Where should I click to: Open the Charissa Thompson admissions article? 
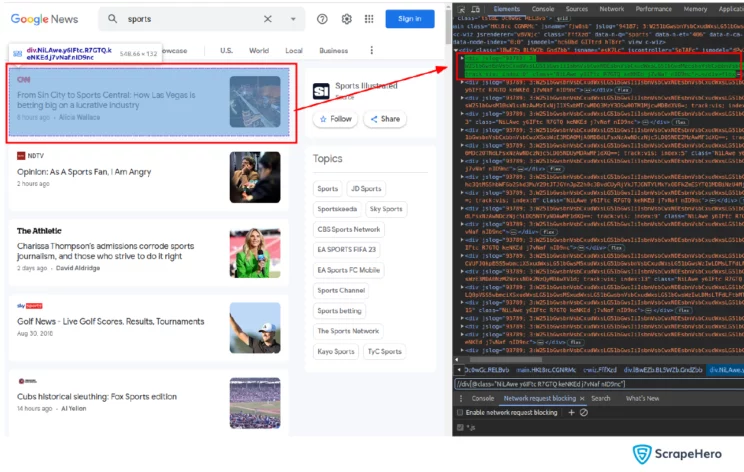(x=105, y=251)
